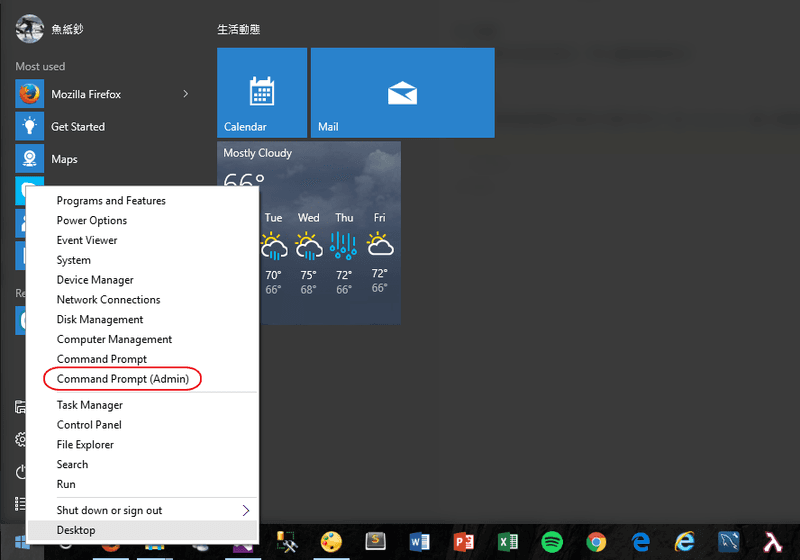800x560 pixels.
Task: Click the Mozilla Firefox icon in Most used
Action: click(x=30, y=94)
